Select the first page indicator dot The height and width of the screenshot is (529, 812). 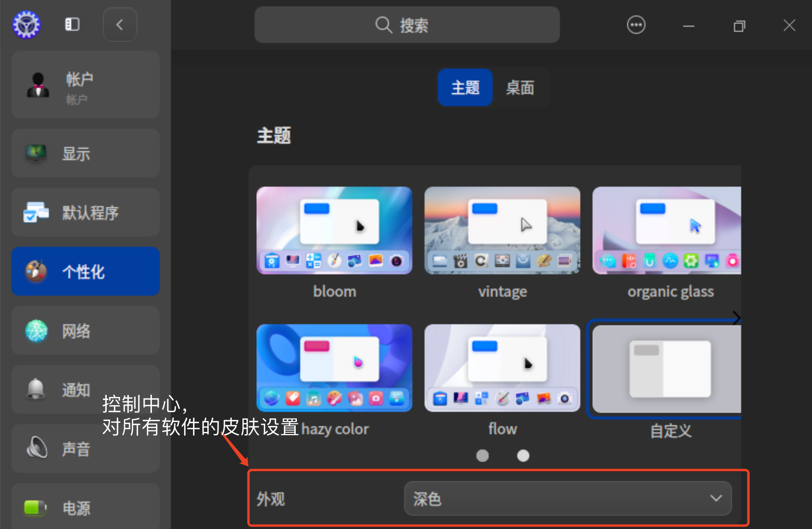[x=483, y=455]
